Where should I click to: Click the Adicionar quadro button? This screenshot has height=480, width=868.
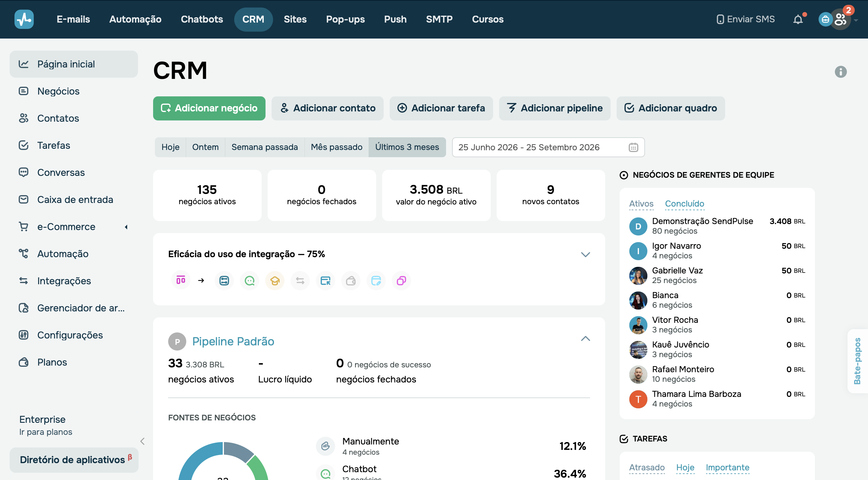coord(671,108)
